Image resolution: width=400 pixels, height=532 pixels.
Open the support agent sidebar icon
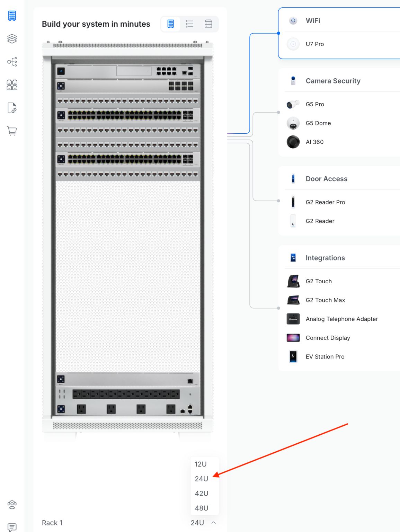[x=12, y=505]
